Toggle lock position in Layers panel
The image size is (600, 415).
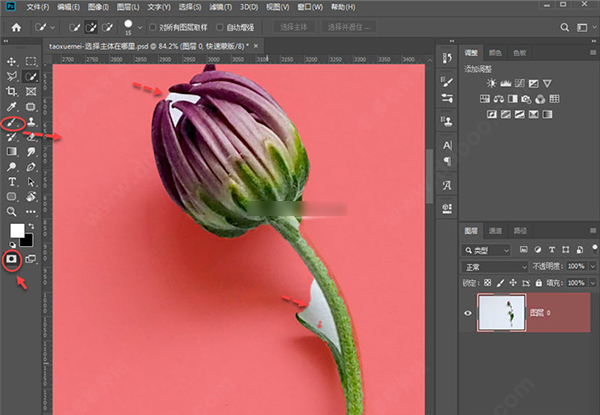tap(513, 283)
